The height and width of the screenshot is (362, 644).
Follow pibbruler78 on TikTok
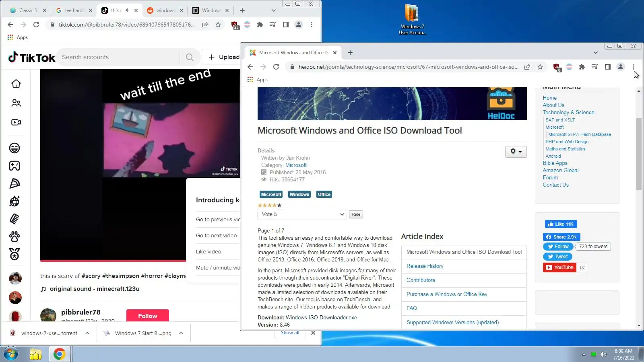(x=148, y=316)
